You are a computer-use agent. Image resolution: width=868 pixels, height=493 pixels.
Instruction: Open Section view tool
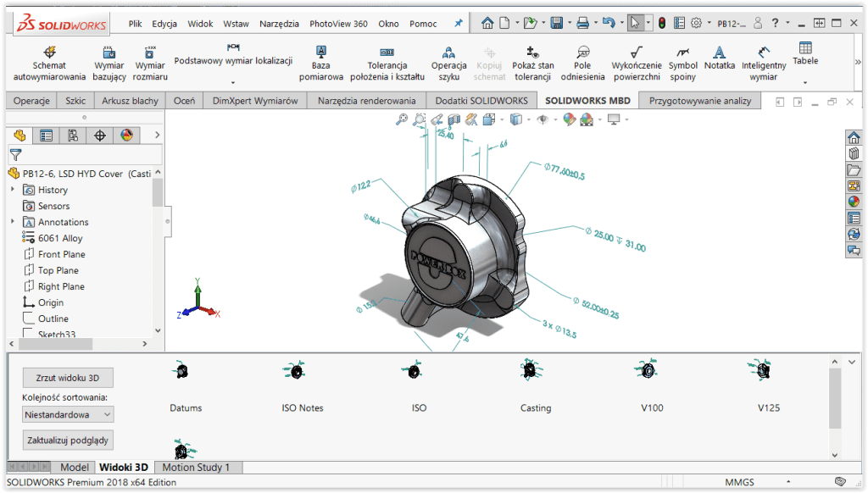pos(454,119)
